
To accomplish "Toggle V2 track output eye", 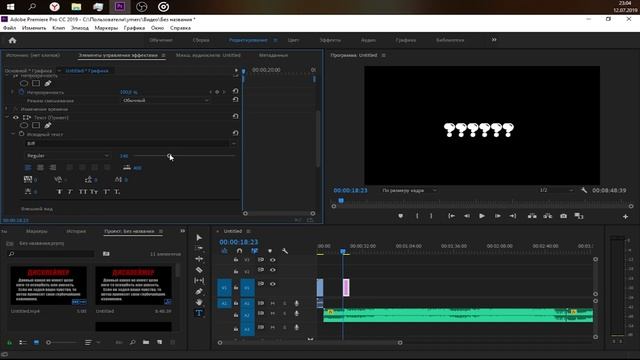I will point(273,270).
